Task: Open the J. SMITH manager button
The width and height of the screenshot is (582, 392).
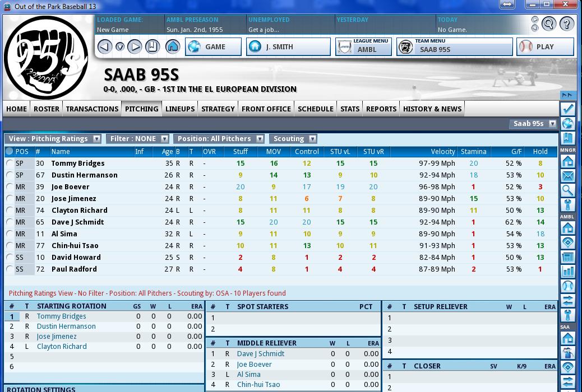Action: coord(288,46)
